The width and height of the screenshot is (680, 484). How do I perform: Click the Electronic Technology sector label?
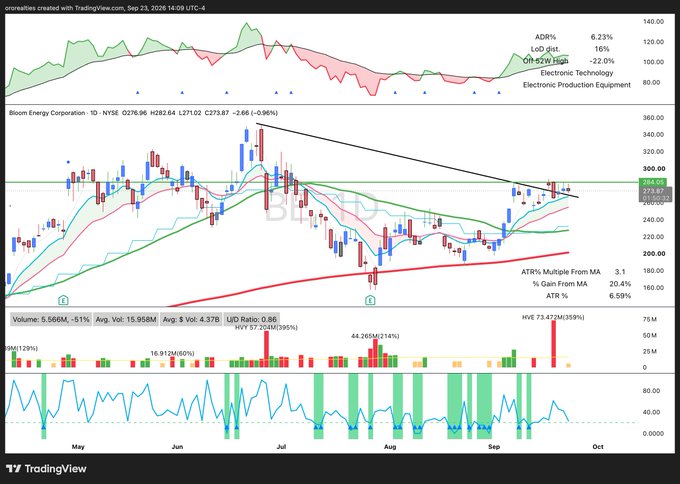(x=577, y=73)
